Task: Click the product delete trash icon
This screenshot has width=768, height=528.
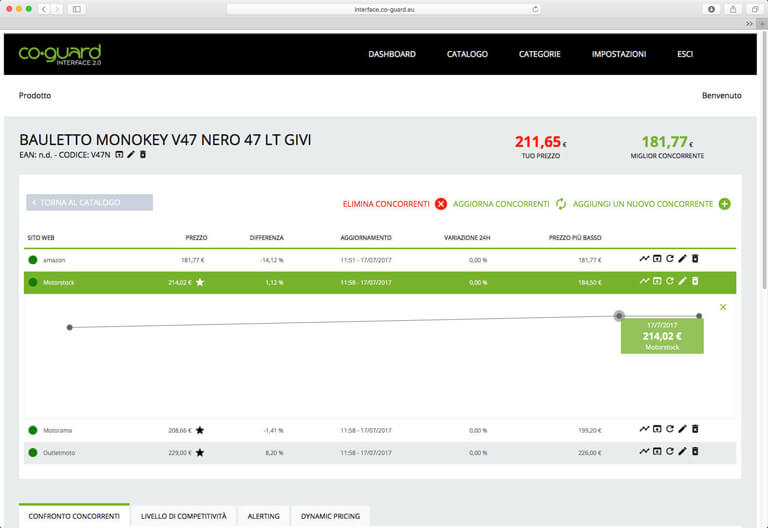Action: click(x=143, y=155)
